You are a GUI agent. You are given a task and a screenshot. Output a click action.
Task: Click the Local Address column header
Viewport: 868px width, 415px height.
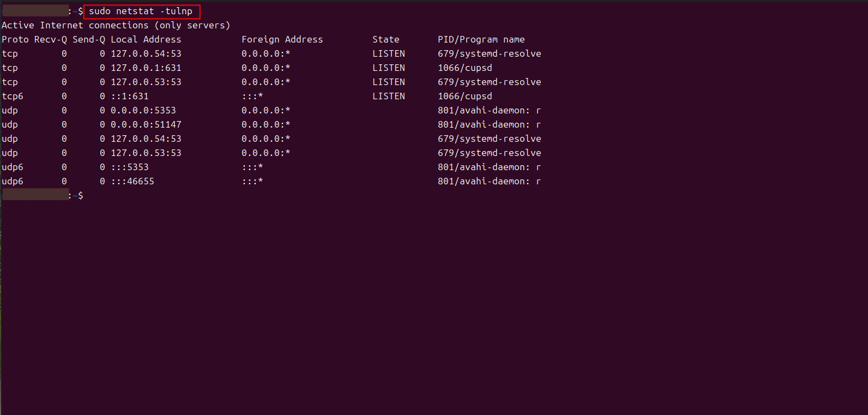146,40
